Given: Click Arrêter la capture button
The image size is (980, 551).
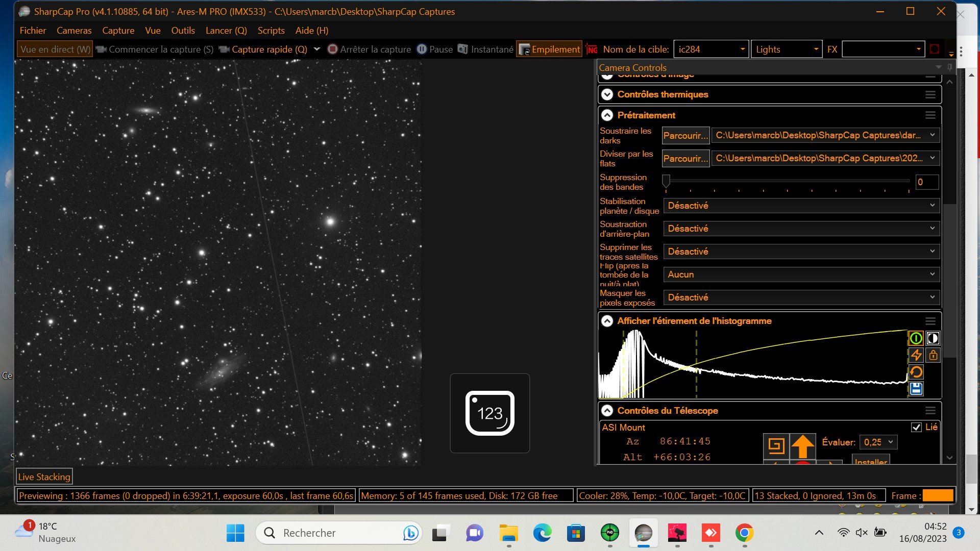Looking at the screenshot, I should coord(369,49).
